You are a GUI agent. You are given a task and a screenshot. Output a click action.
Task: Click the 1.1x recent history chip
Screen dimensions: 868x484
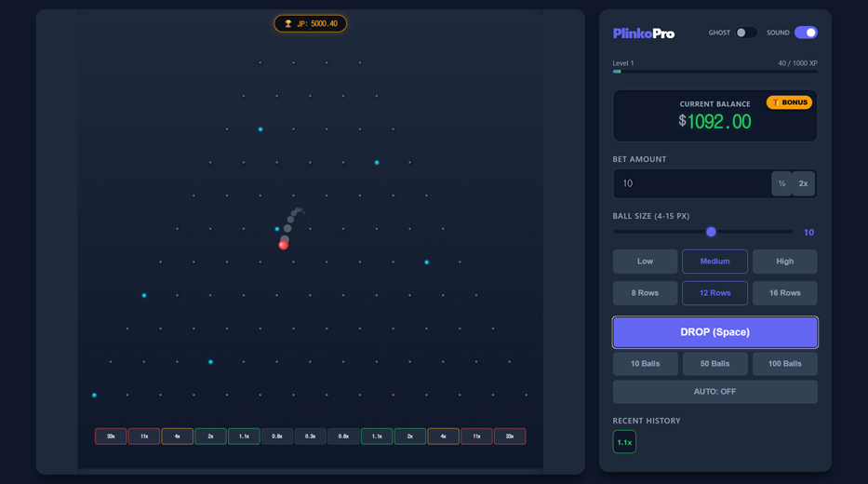point(624,442)
